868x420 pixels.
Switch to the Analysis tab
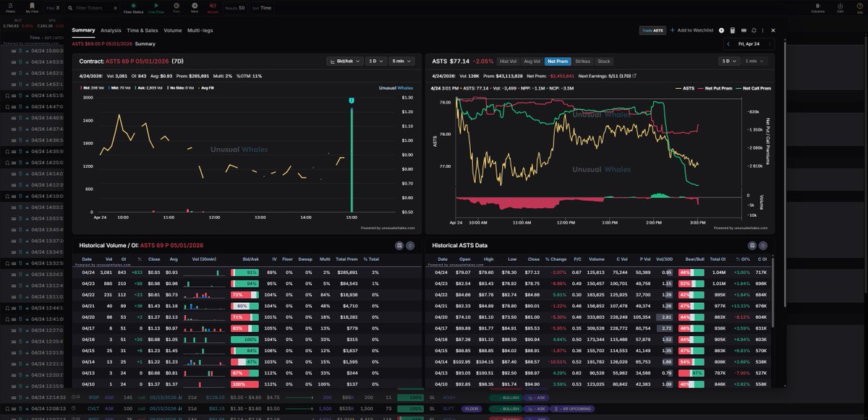(x=111, y=30)
